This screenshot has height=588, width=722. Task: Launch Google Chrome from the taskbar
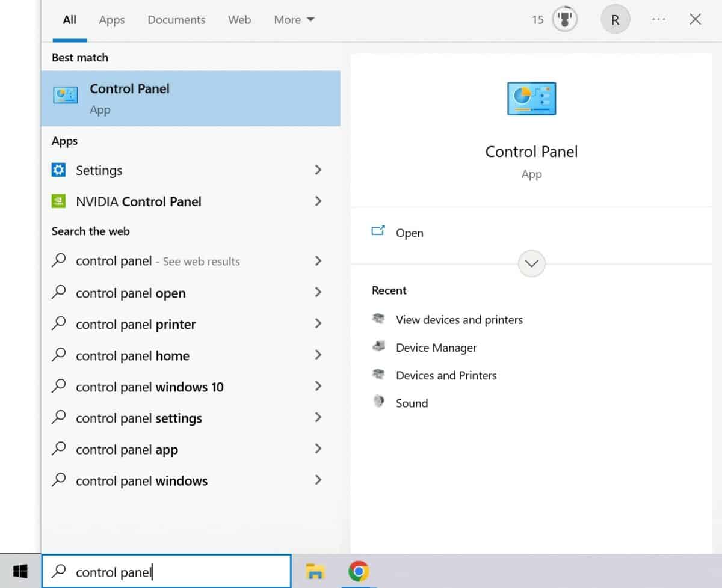click(x=359, y=571)
